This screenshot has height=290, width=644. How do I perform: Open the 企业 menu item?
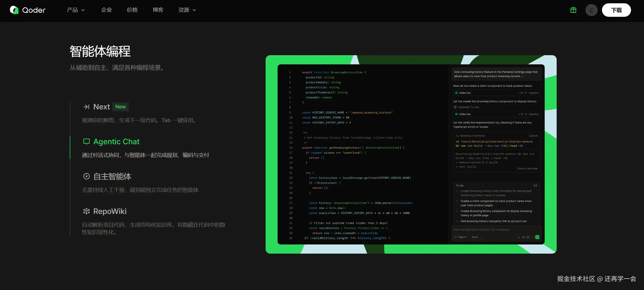click(106, 10)
